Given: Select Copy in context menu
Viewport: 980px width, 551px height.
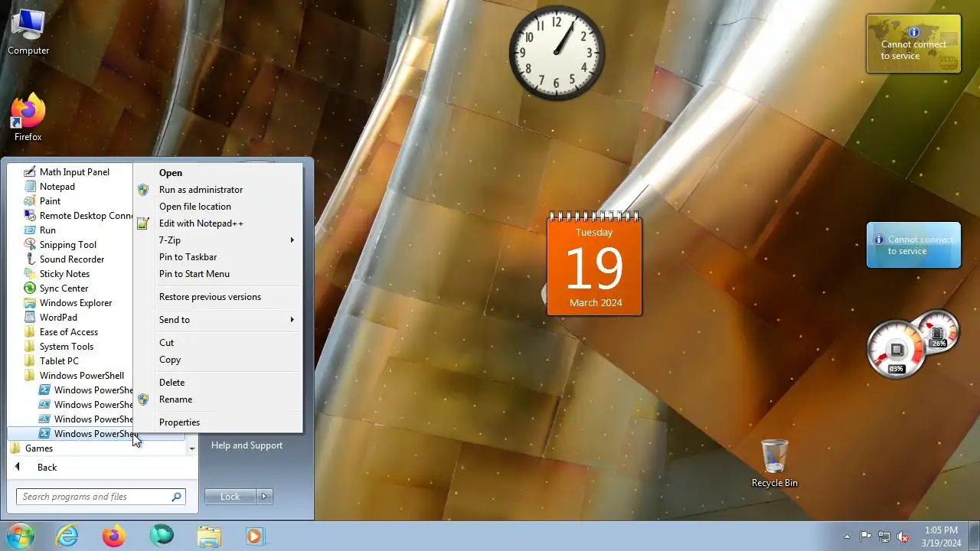Looking at the screenshot, I should point(219,360).
